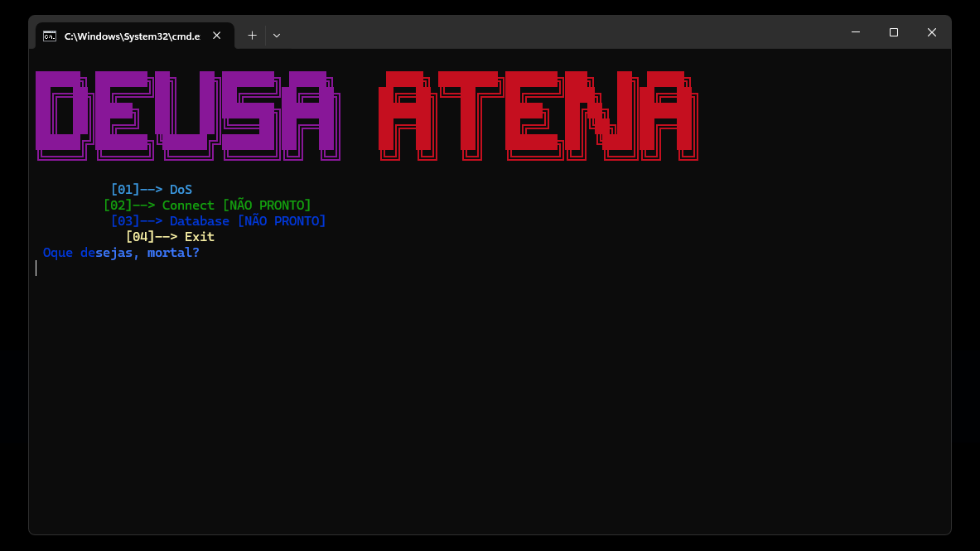This screenshot has height=551, width=980.
Task: Click the 'Oque desejas, mortal?' prompt text
Action: 120,252
